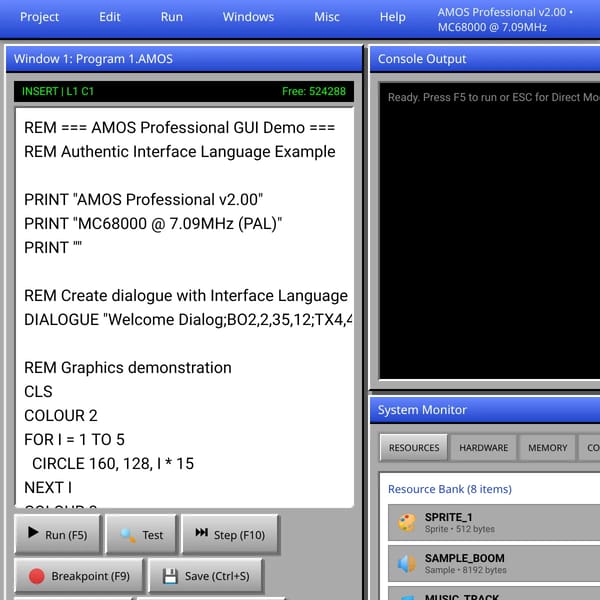Viewport: 600px width, 600px height.
Task: Click the line REM Authentic Interface Language Example
Action: (179, 152)
